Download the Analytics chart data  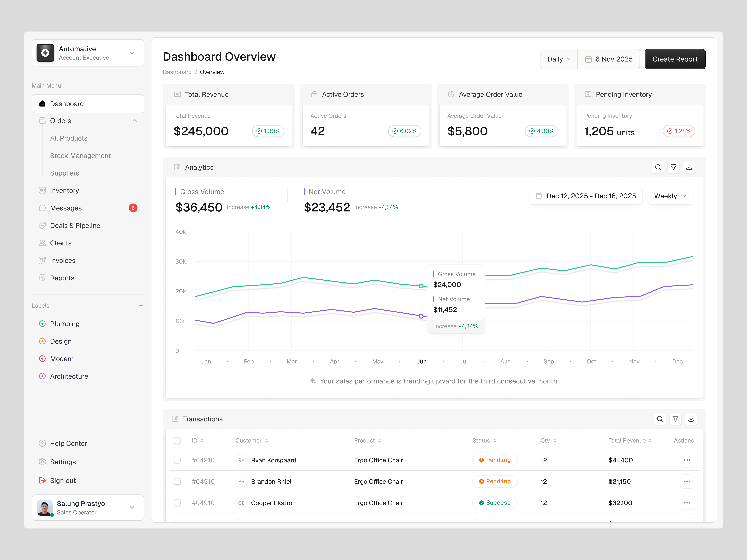[x=689, y=167]
